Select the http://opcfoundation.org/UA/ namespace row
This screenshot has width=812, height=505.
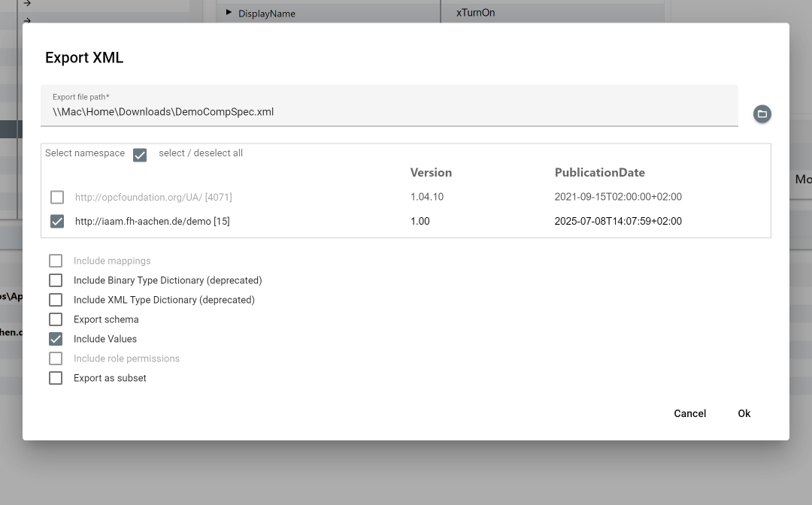tap(57, 197)
